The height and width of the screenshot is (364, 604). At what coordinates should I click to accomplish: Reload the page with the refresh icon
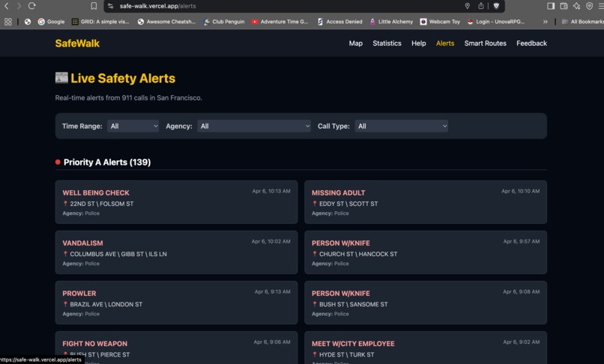(x=32, y=6)
